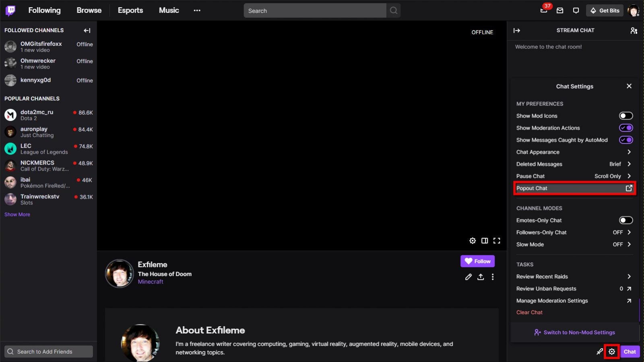The image size is (644, 362).
Task: Open the Esports section
Action: pyautogui.click(x=130, y=10)
